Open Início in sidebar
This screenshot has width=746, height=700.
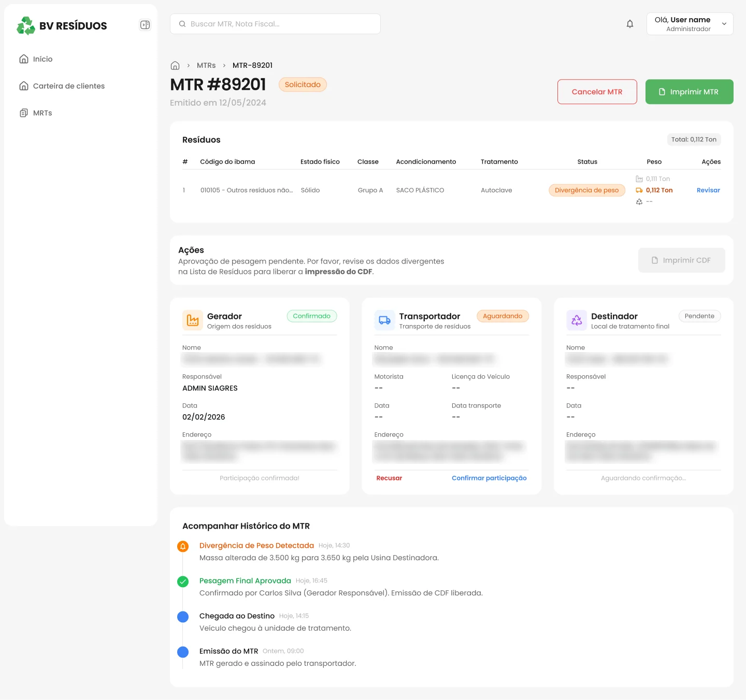click(x=36, y=59)
